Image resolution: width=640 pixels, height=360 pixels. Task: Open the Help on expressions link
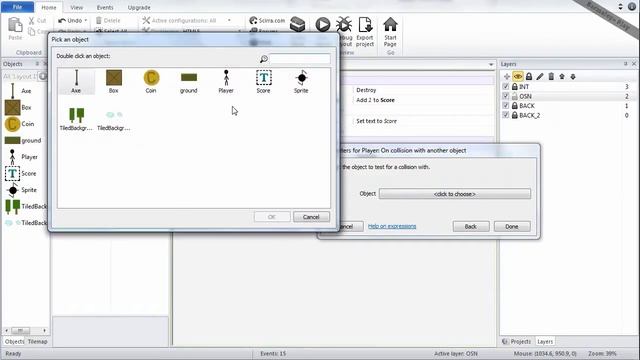[x=392, y=226]
